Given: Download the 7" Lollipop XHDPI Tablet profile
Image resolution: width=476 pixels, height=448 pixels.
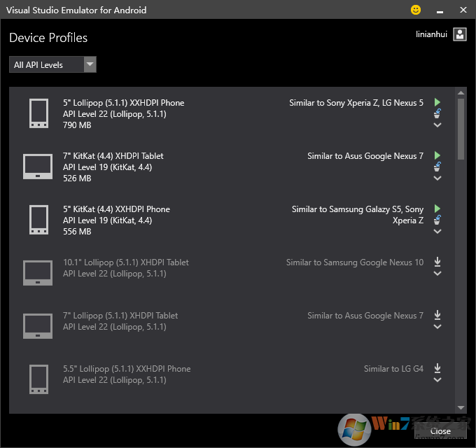Looking at the screenshot, I should (437, 315).
